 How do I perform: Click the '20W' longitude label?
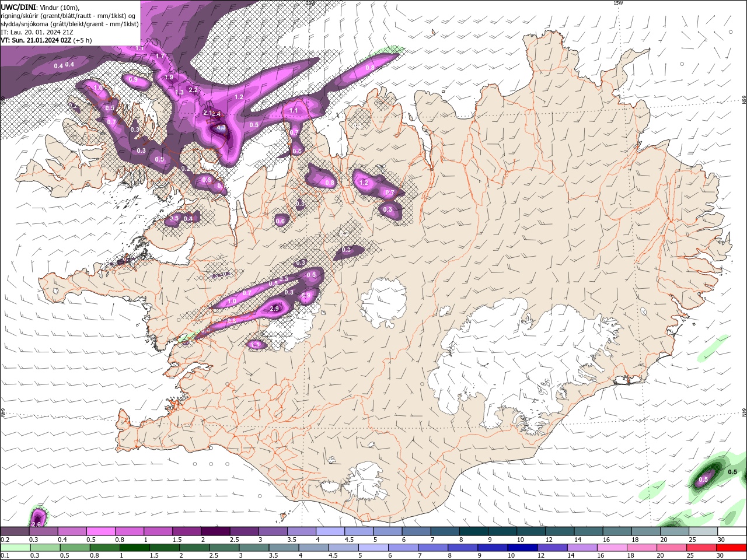[310, 3]
